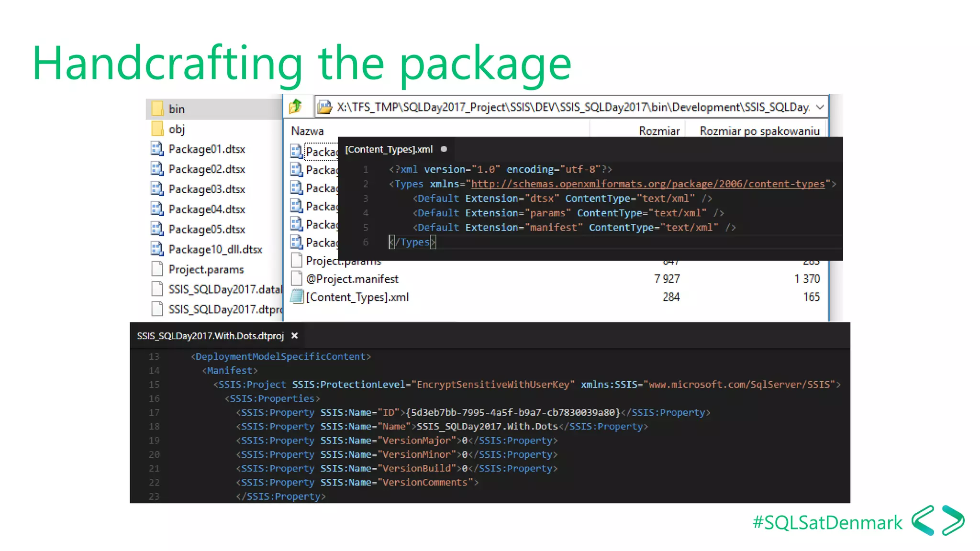Click the closing /Types tag
The image size is (980, 551).
coord(412,242)
